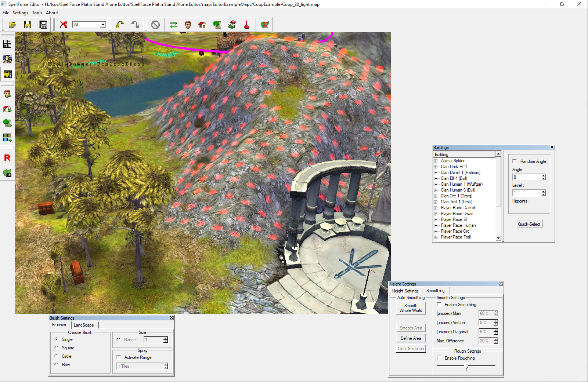Click the yellow window panel sidebar icon
588x382 pixels.
[x=7, y=74]
